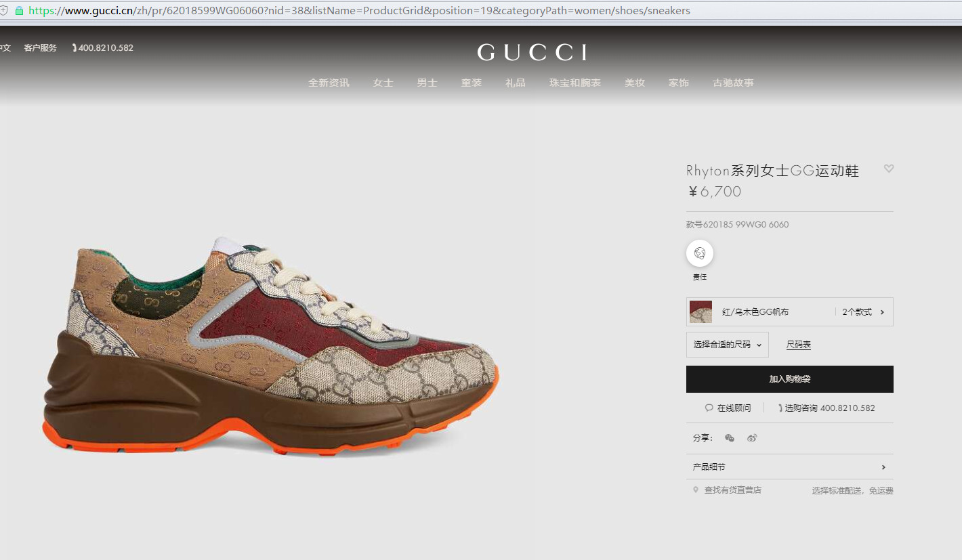Viewport: 962px width, 560px height.
Task: Click the 在线顾问 link
Action: click(x=734, y=408)
